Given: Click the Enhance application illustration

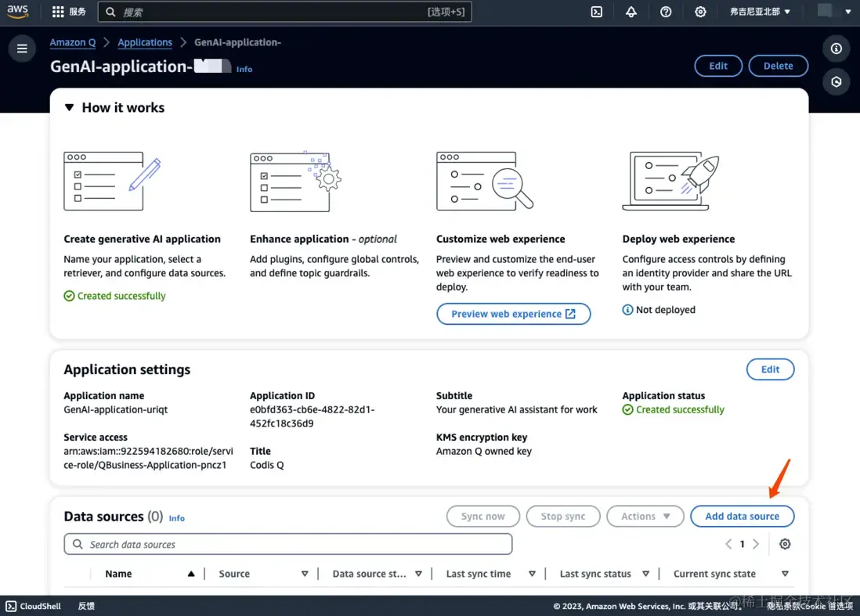Looking at the screenshot, I should (295, 182).
